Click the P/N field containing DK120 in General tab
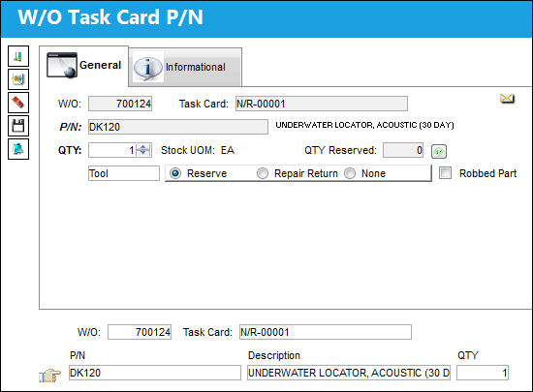 [x=178, y=127]
